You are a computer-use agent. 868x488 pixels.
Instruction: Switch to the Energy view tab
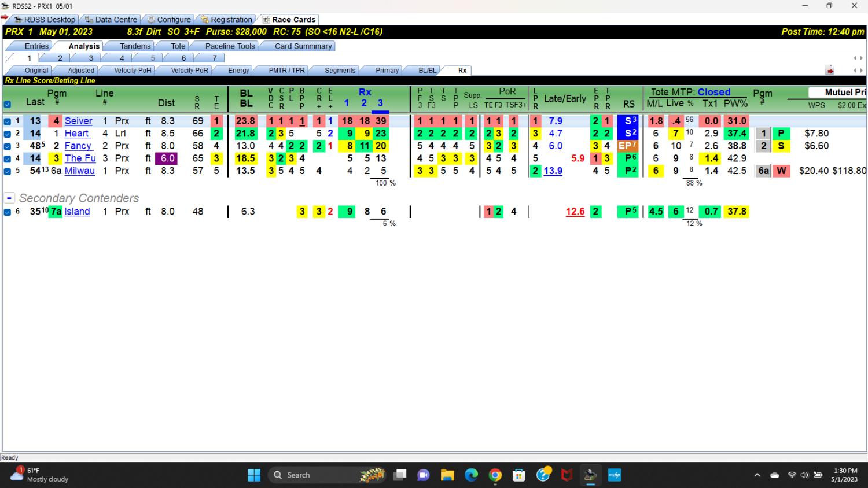238,70
